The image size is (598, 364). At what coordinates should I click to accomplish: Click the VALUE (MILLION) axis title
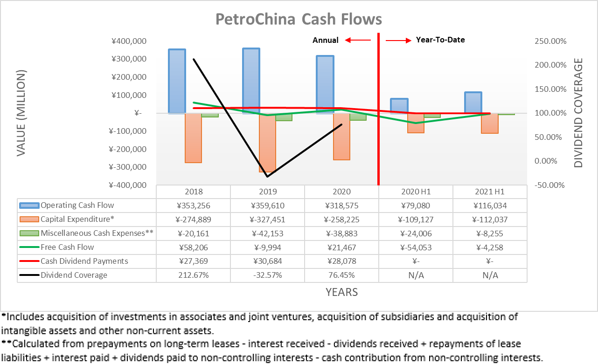coord(21,113)
